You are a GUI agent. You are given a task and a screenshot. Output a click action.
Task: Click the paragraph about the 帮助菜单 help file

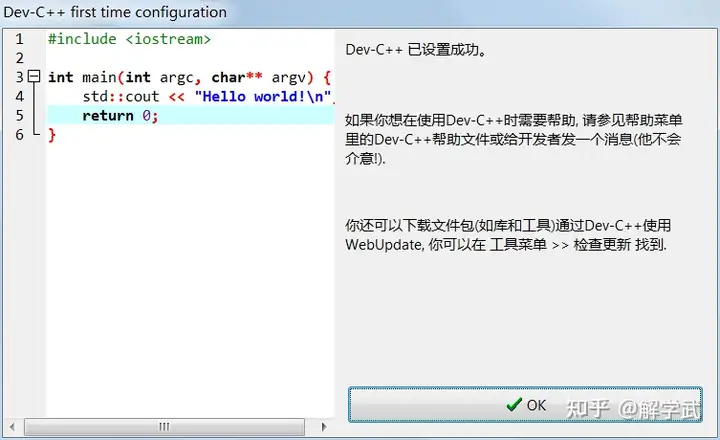(x=513, y=139)
